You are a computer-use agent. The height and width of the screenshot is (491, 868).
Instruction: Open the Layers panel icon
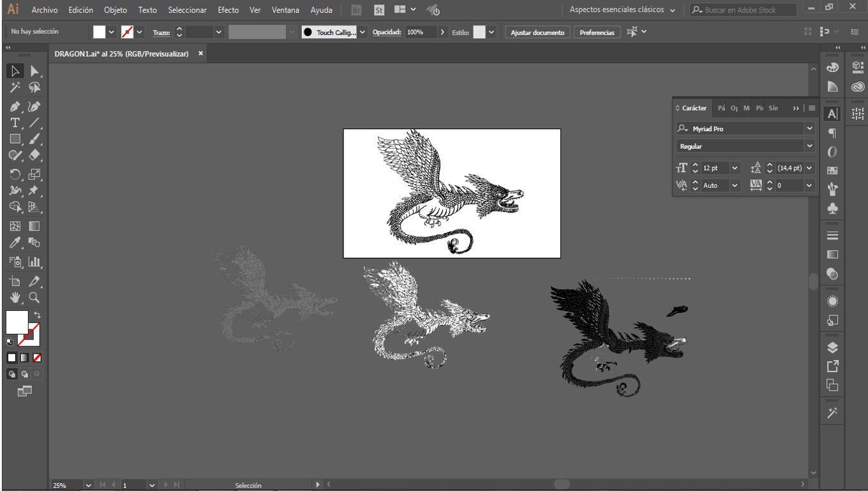point(832,347)
